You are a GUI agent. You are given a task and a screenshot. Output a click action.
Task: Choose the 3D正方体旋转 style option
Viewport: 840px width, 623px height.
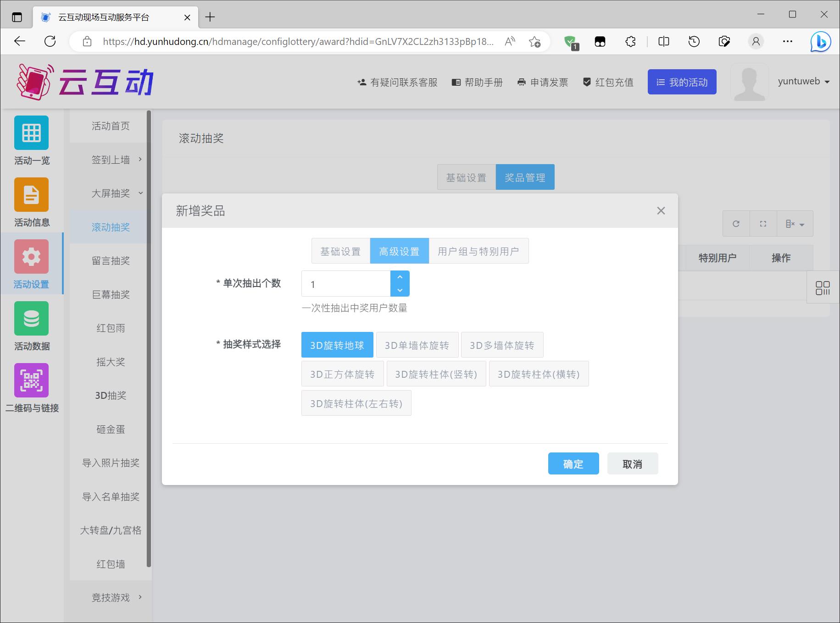(x=342, y=374)
